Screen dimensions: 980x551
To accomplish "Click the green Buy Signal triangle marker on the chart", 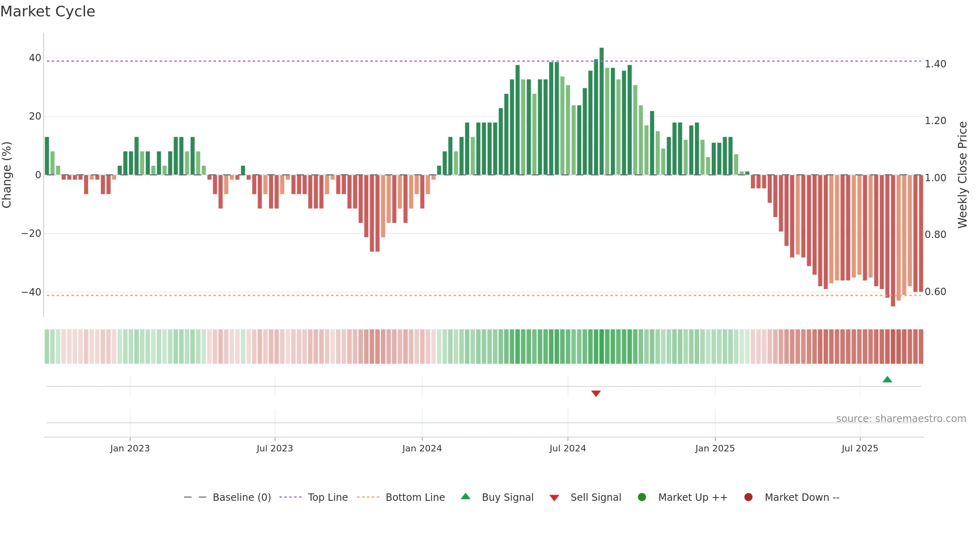I will point(887,380).
